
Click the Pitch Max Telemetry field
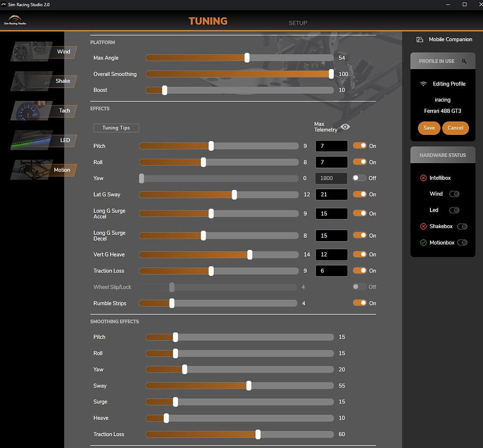pyautogui.click(x=331, y=146)
